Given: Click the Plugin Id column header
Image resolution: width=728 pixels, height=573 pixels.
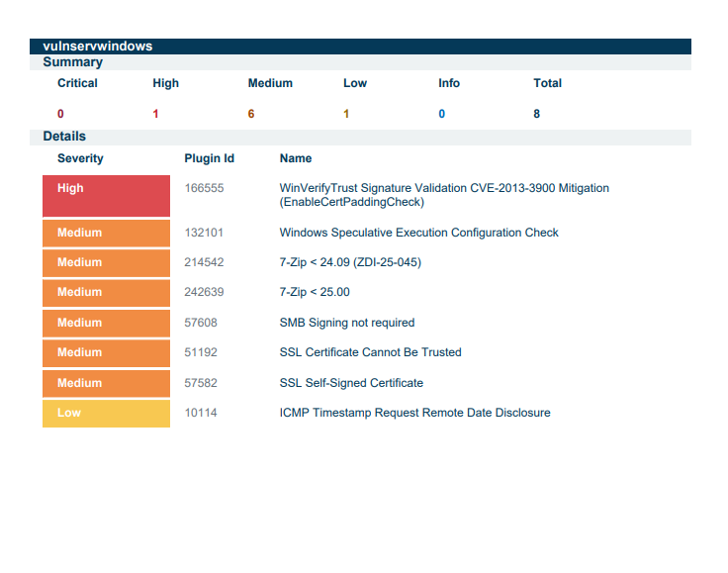Looking at the screenshot, I should click(209, 158).
